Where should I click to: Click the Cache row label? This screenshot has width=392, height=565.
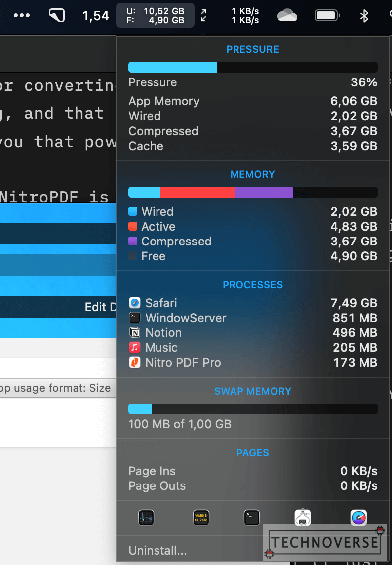pyautogui.click(x=146, y=146)
